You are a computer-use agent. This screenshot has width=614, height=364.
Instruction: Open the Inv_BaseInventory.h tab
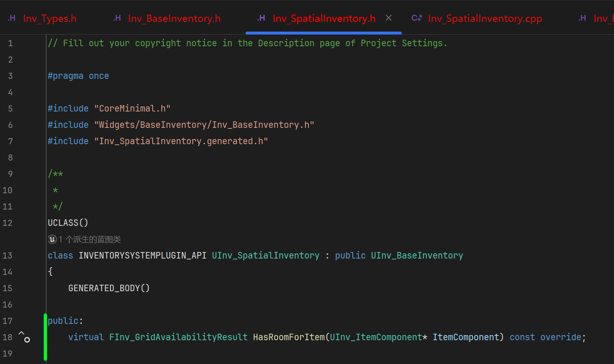[174, 19]
